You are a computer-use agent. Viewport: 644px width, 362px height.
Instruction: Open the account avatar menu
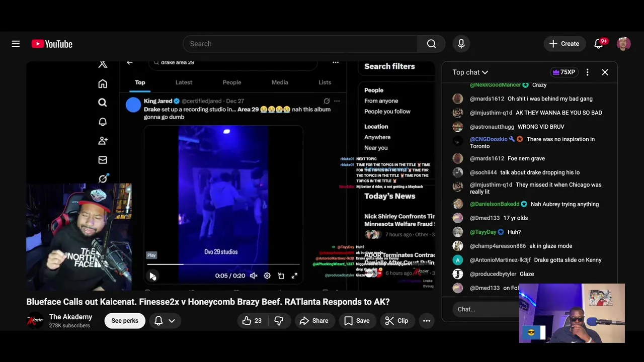tap(624, 44)
